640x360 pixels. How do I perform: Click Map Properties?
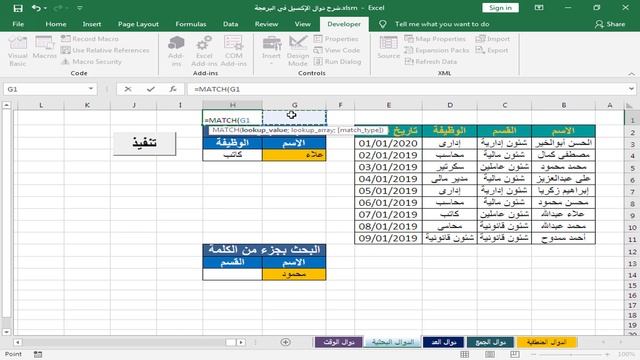coord(435,39)
